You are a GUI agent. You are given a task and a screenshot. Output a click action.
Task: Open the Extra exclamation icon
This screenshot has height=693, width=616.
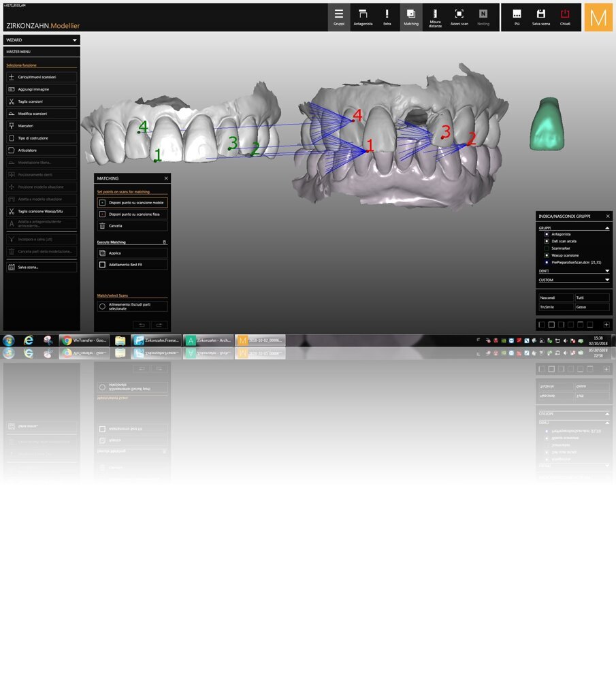click(x=387, y=17)
